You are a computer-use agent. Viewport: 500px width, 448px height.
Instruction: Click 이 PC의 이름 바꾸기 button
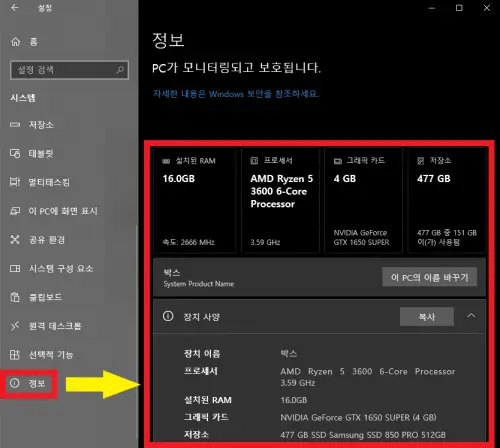point(430,277)
